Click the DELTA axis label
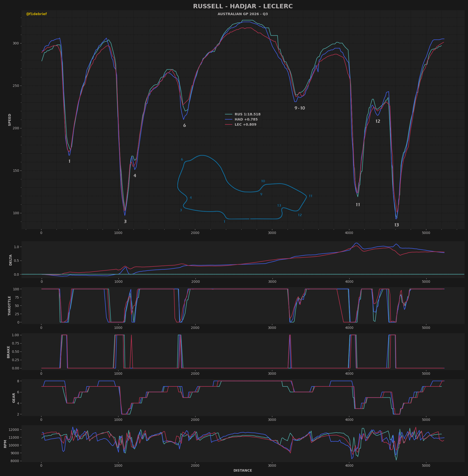Viewport: 468px width, 476px height. (x=10, y=260)
